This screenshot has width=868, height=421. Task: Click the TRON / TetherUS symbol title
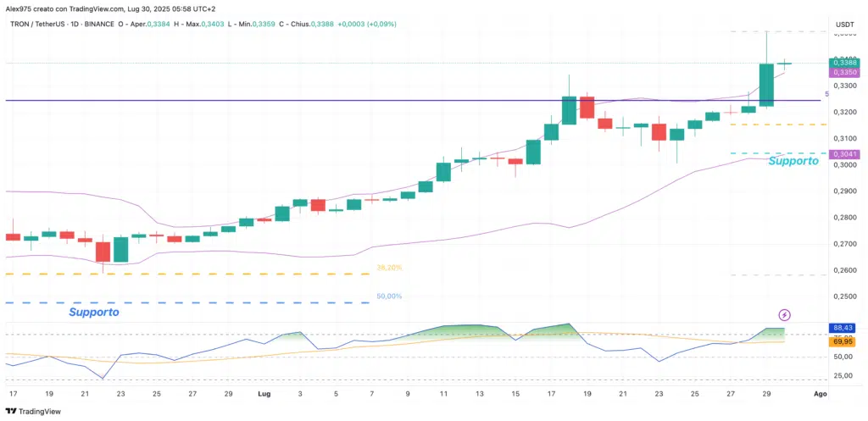point(42,24)
